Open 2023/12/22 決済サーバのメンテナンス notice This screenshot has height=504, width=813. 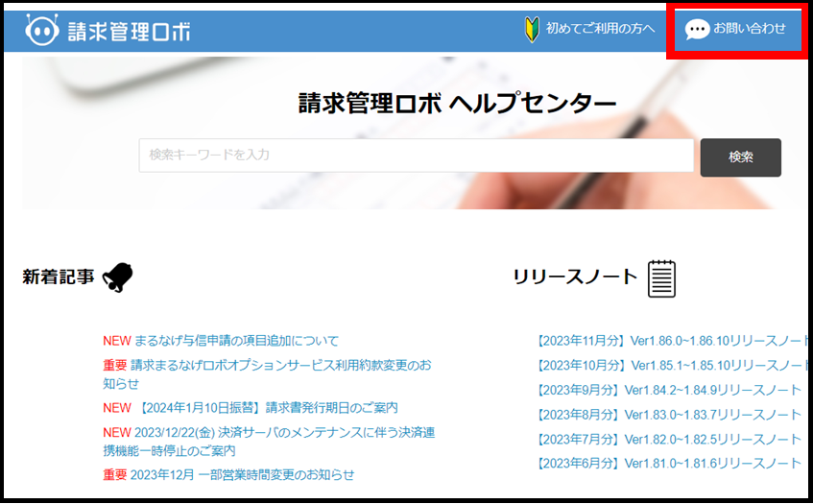(285, 433)
